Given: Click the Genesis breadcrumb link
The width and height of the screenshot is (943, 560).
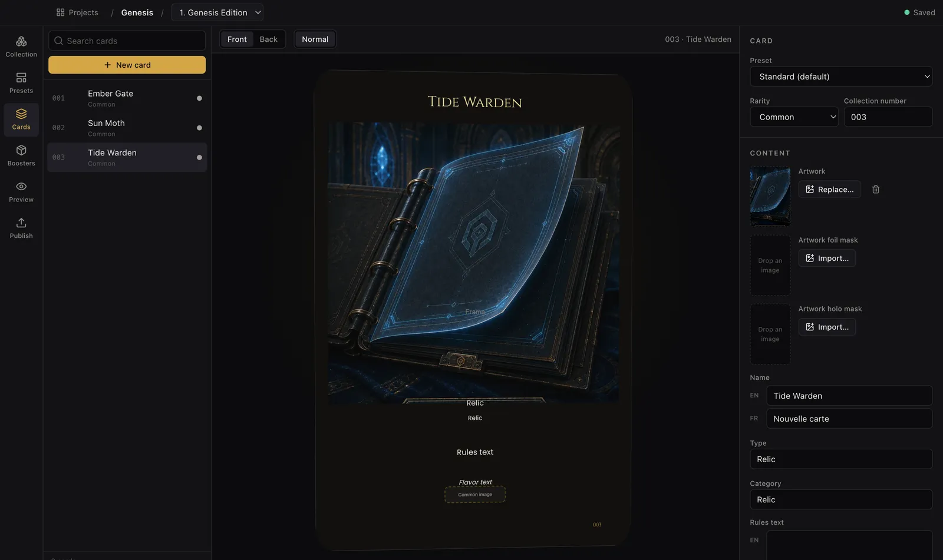Looking at the screenshot, I should (x=137, y=12).
